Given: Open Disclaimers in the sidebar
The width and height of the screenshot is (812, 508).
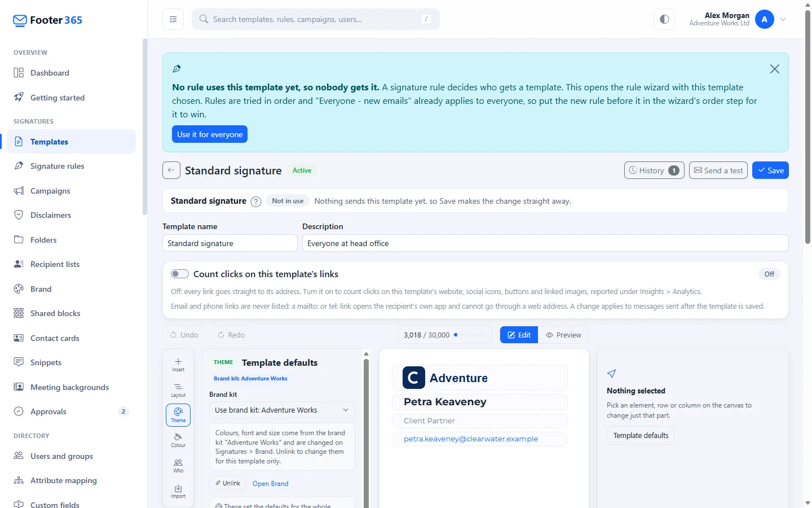Looking at the screenshot, I should pos(71,215).
